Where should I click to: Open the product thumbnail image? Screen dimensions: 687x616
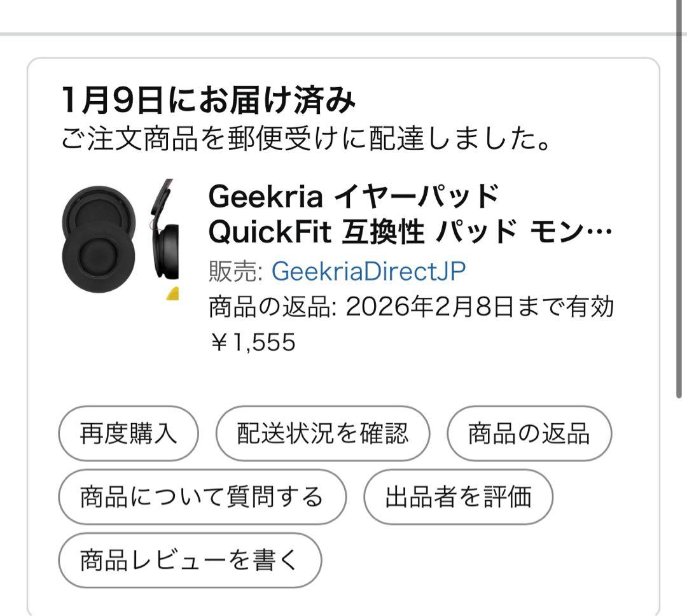click(x=121, y=242)
